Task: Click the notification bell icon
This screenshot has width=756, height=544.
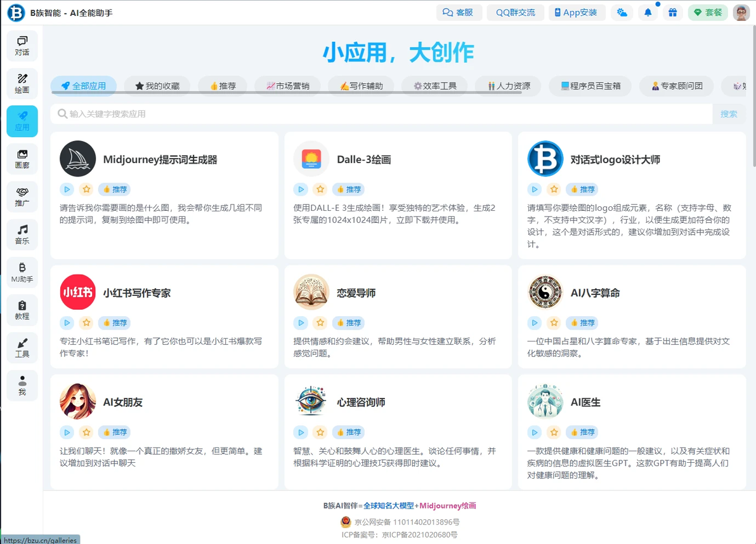Action: [648, 13]
